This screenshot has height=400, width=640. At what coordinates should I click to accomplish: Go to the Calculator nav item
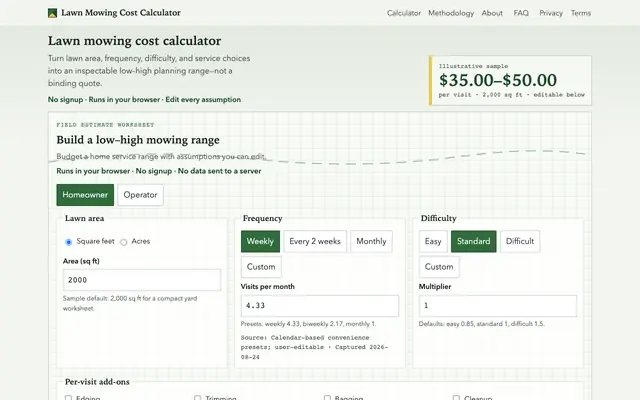pyautogui.click(x=404, y=13)
